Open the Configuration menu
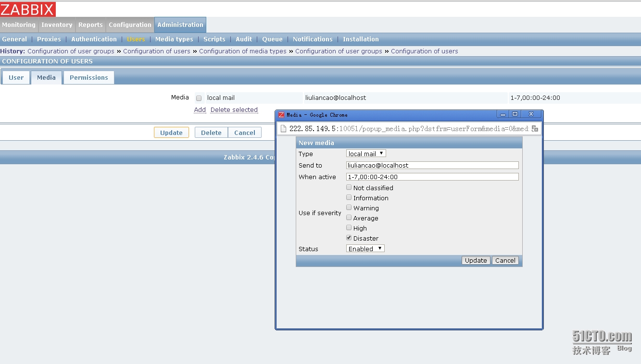The height and width of the screenshot is (364, 641). (130, 25)
